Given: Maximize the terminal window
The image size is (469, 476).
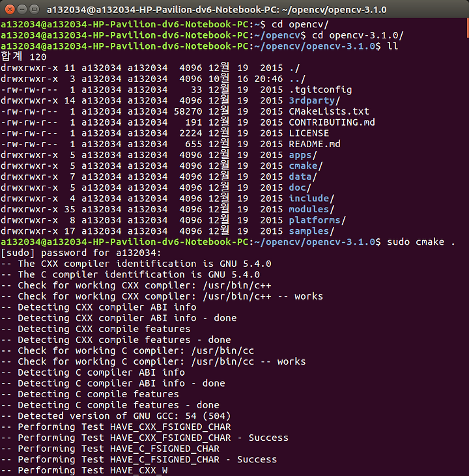Looking at the screenshot, I should pyautogui.click(x=35, y=9).
